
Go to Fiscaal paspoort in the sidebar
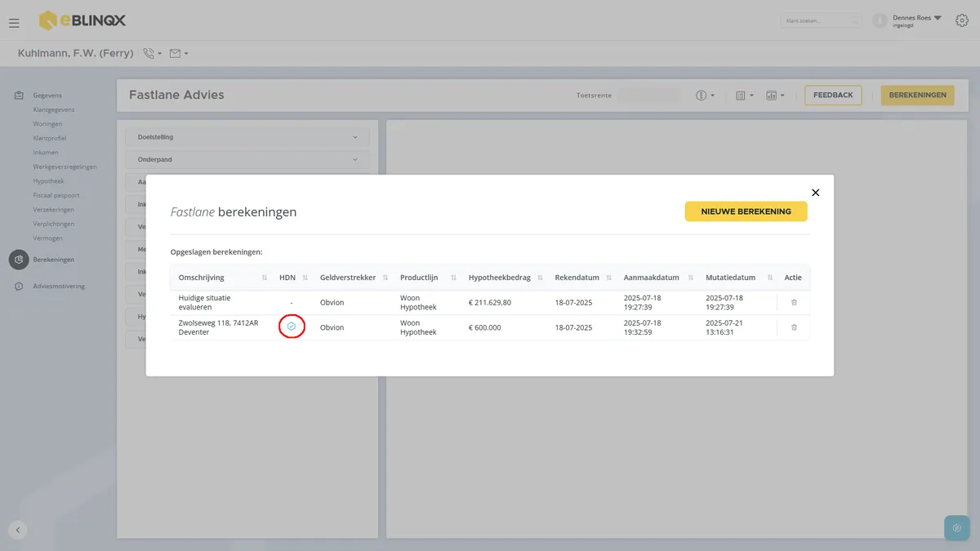tap(56, 195)
